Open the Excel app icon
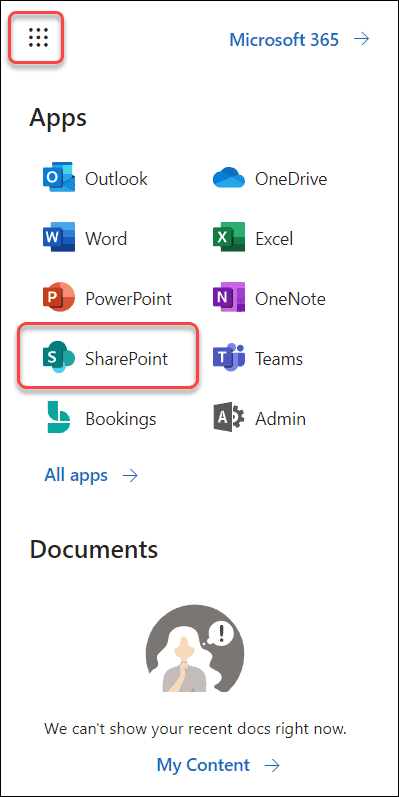Image resolution: width=399 pixels, height=797 pixels. pos(229,238)
